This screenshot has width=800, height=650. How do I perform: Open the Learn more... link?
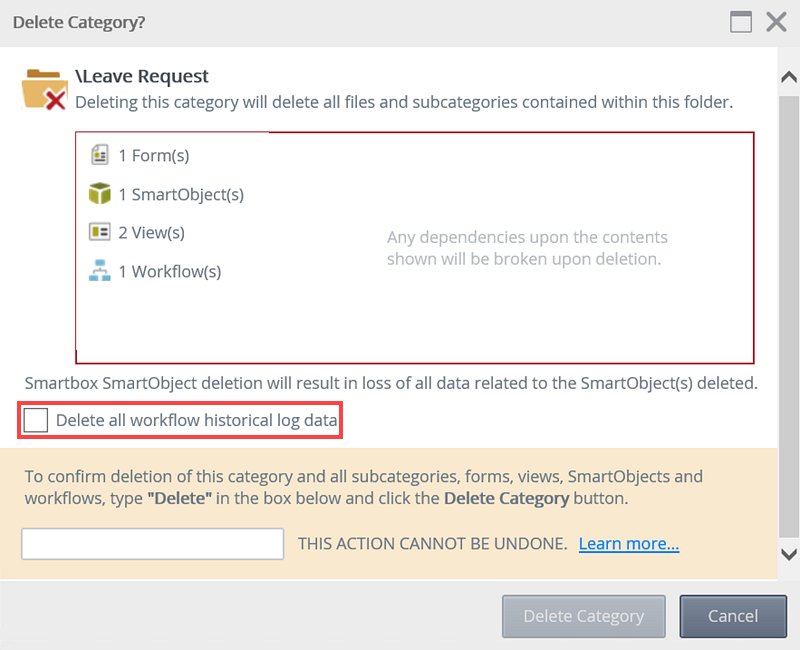click(629, 544)
